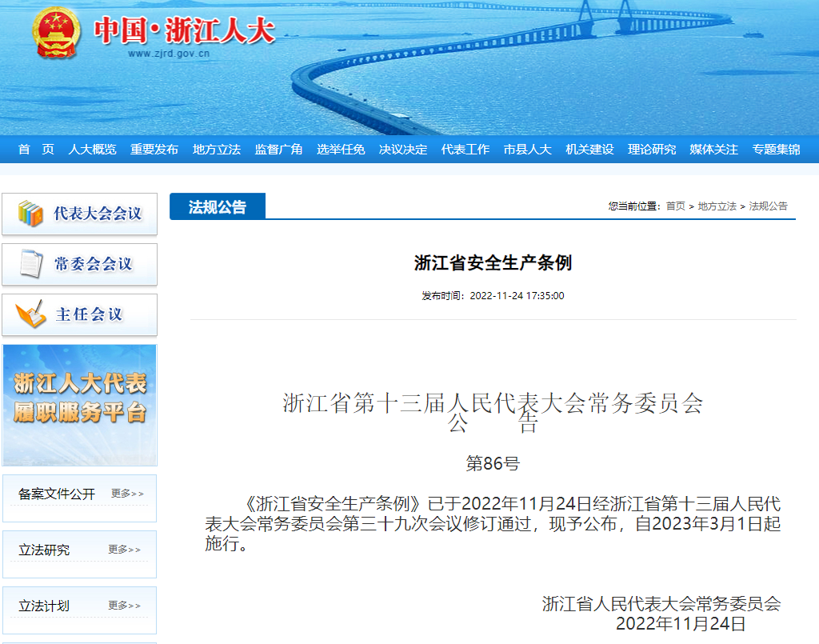Expand 更多 next to 立法研究

tap(125, 550)
